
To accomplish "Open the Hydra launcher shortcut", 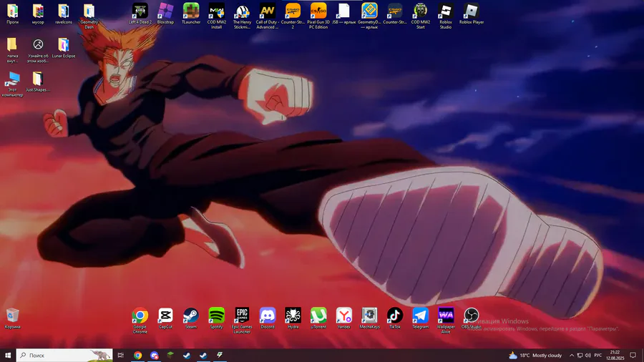I will (293, 318).
